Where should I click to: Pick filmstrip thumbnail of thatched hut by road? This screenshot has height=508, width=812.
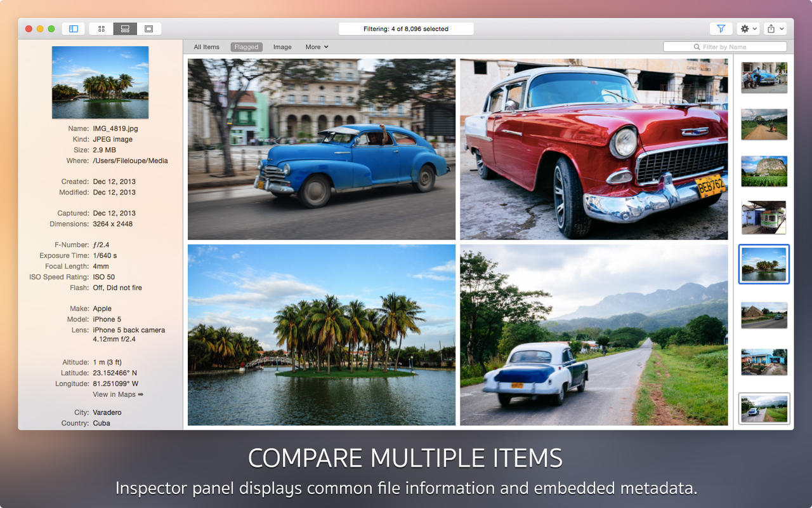point(764,315)
